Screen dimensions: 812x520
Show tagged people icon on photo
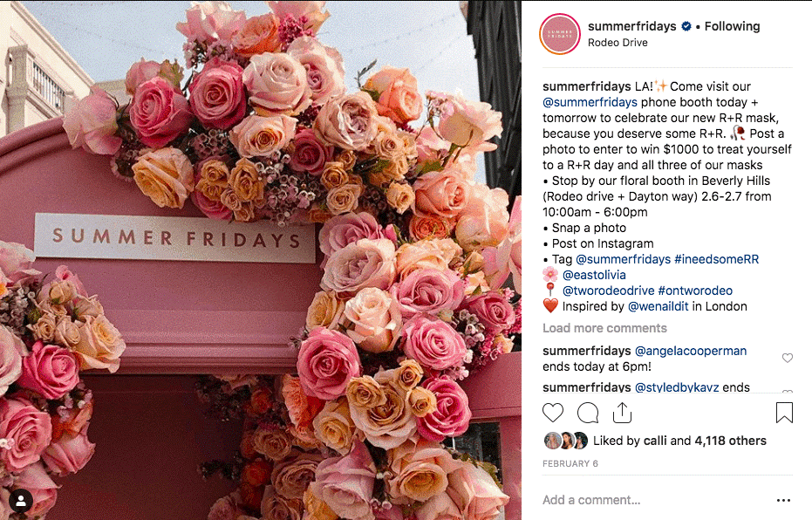click(x=21, y=501)
